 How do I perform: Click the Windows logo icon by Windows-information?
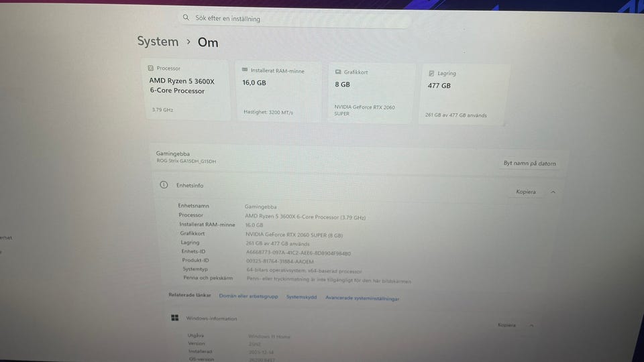coord(174,318)
